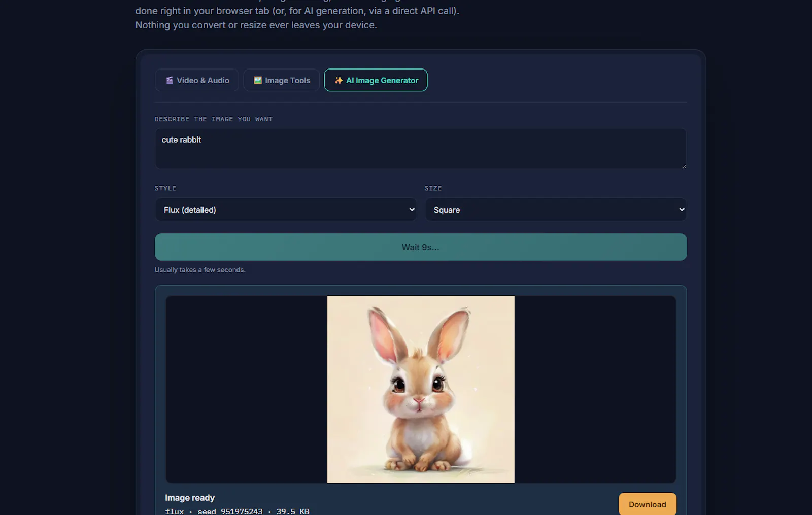The height and width of the screenshot is (515, 812).
Task: Click the picture icon on Image Tools
Action: [x=258, y=80]
